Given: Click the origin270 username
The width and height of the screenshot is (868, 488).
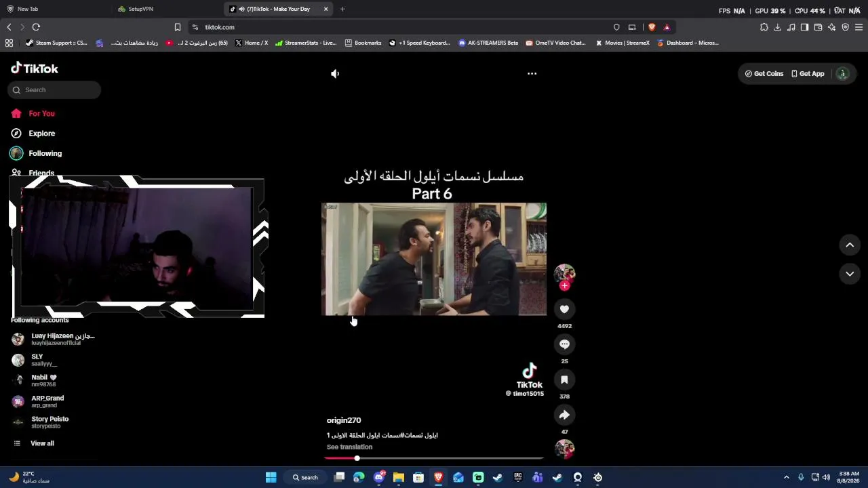Looking at the screenshot, I should click(344, 420).
